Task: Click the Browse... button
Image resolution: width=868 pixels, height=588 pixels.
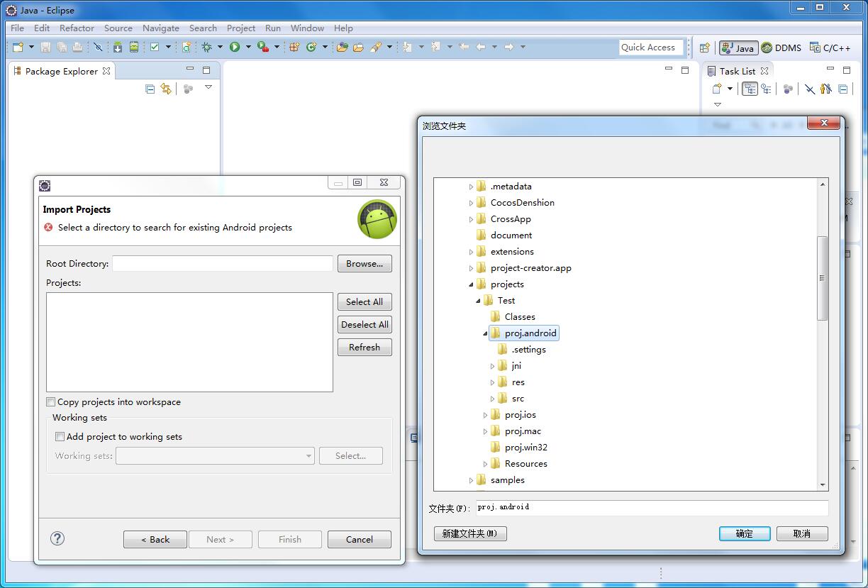Action: click(x=365, y=264)
